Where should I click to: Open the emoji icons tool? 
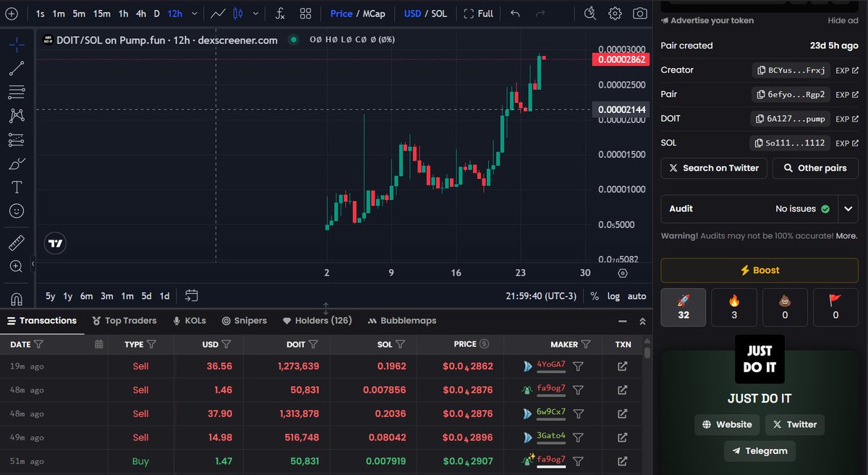[17, 211]
